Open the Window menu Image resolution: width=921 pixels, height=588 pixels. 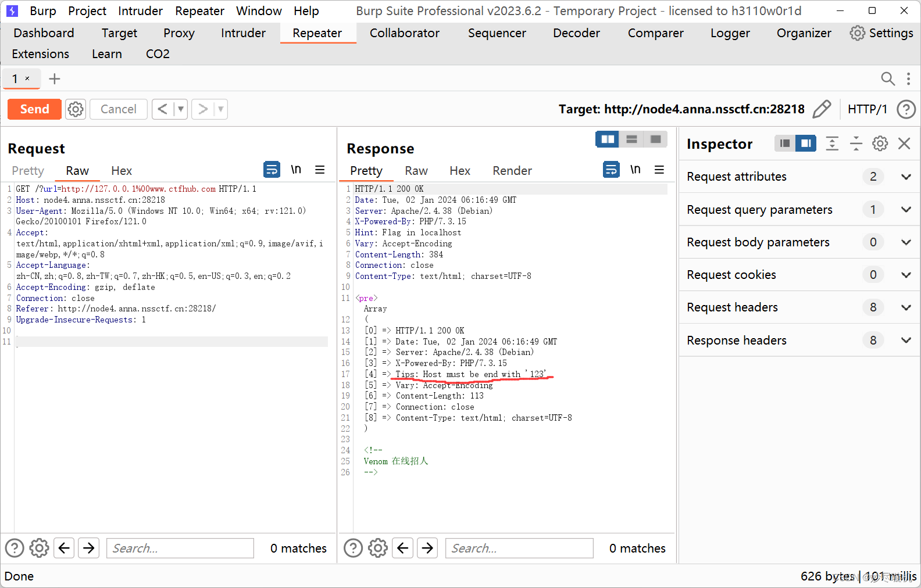click(259, 11)
